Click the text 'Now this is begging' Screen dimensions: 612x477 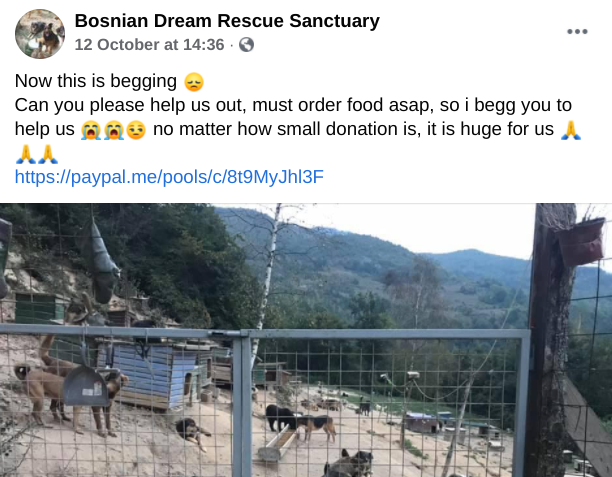tap(96, 81)
